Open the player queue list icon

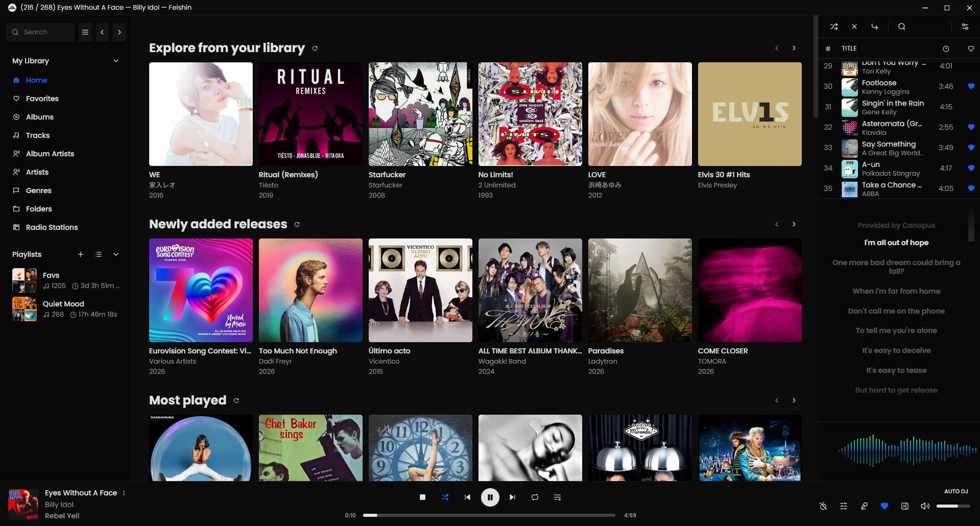click(x=557, y=497)
